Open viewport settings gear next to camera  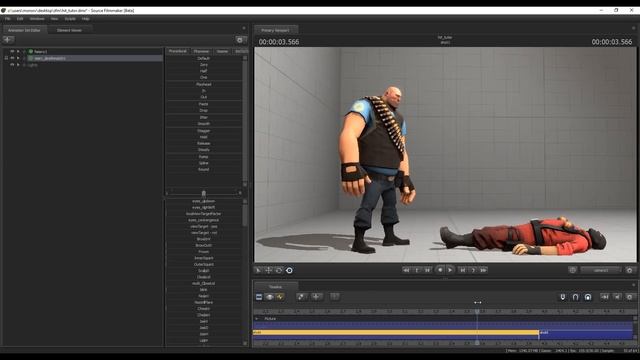click(x=629, y=270)
